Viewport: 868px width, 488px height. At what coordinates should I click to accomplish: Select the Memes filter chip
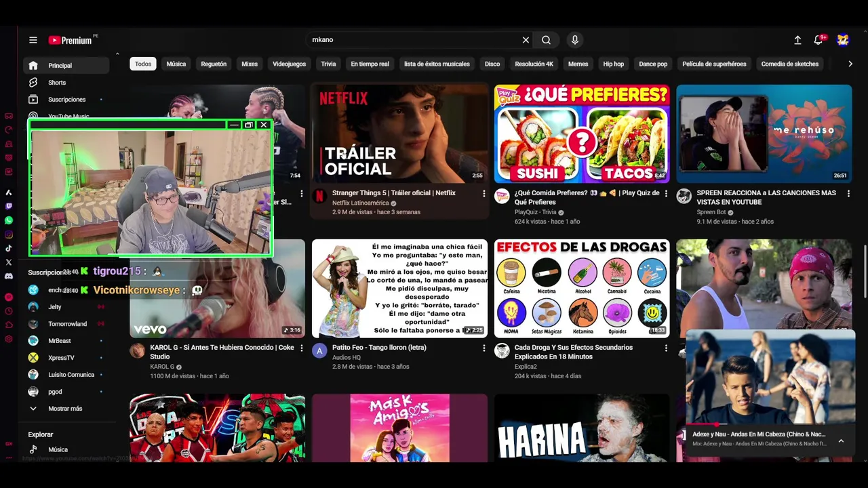coord(578,64)
